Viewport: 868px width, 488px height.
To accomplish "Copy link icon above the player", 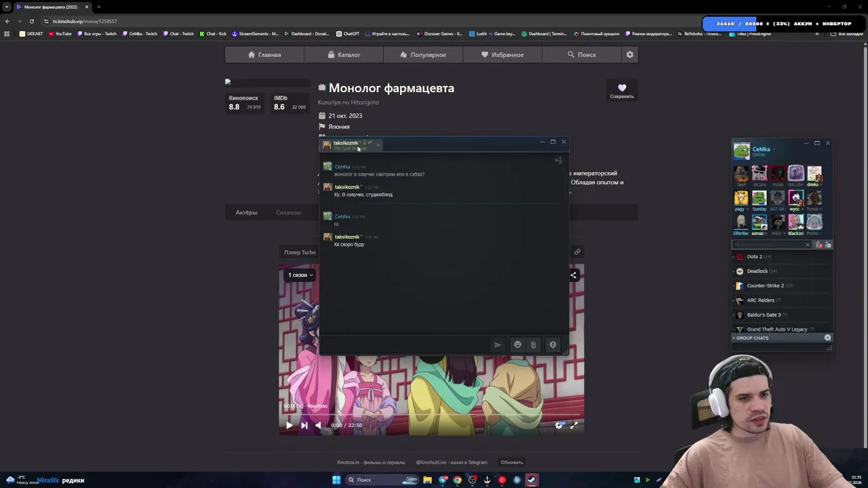I will [x=577, y=252].
